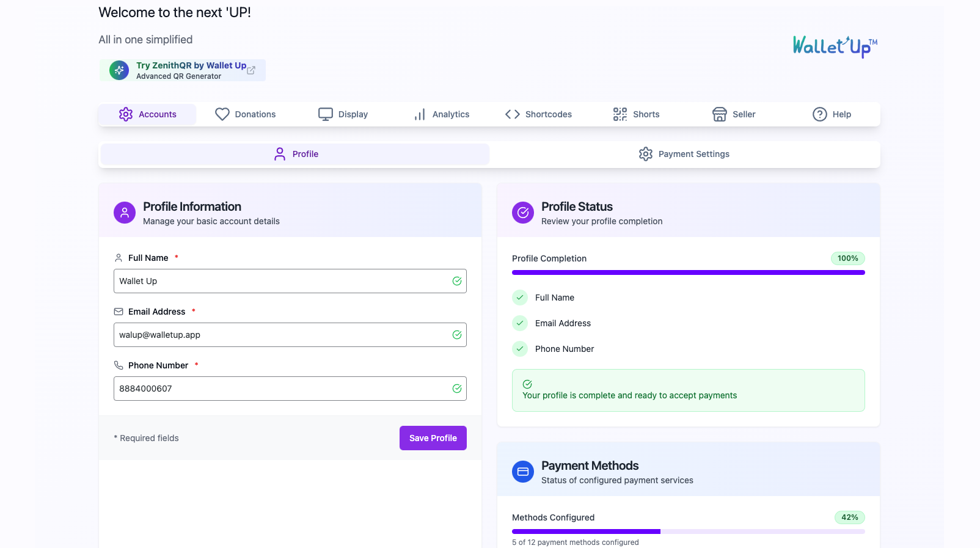Image resolution: width=980 pixels, height=548 pixels.
Task: Click the check icon in profile complete banner
Action: (x=527, y=384)
